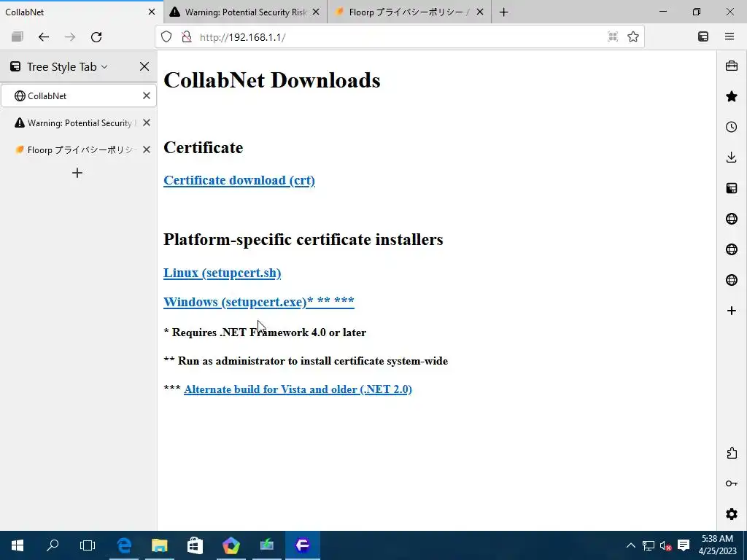Open the browser manager briefcase panel
Viewport: 747px width, 560px height.
(x=731, y=66)
